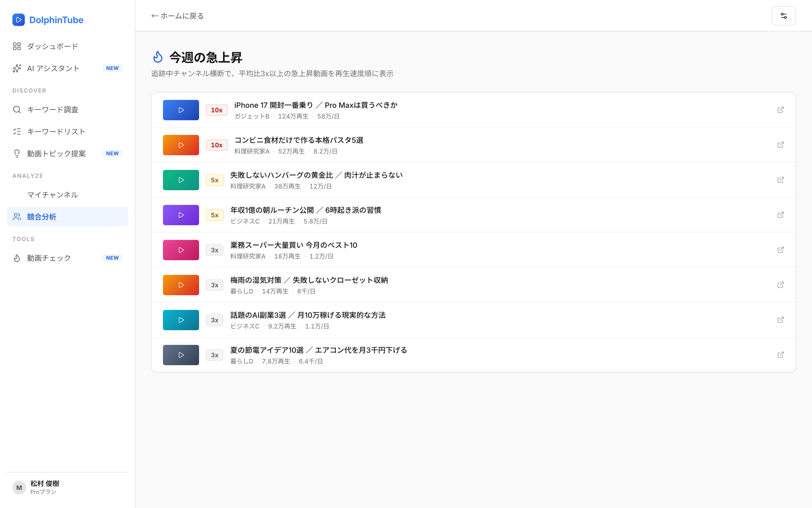The height and width of the screenshot is (508, 812).
Task: Open キーワードリスト menu item
Action: click(x=67, y=131)
